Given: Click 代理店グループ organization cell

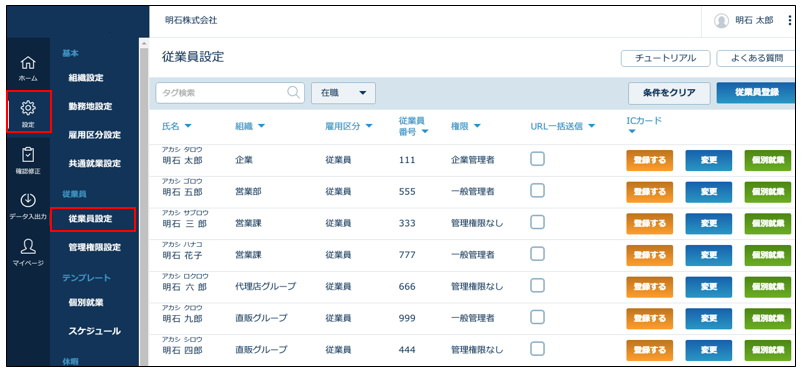Looking at the screenshot, I should tap(265, 286).
